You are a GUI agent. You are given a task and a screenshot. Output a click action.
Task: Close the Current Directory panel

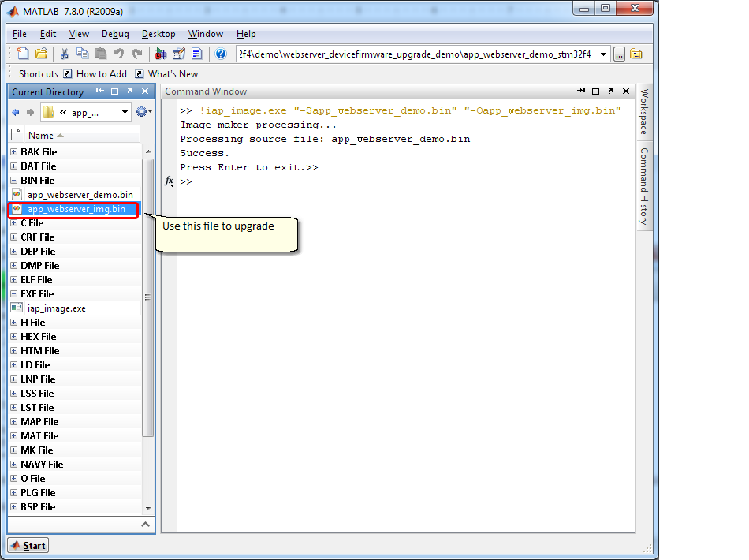click(145, 91)
